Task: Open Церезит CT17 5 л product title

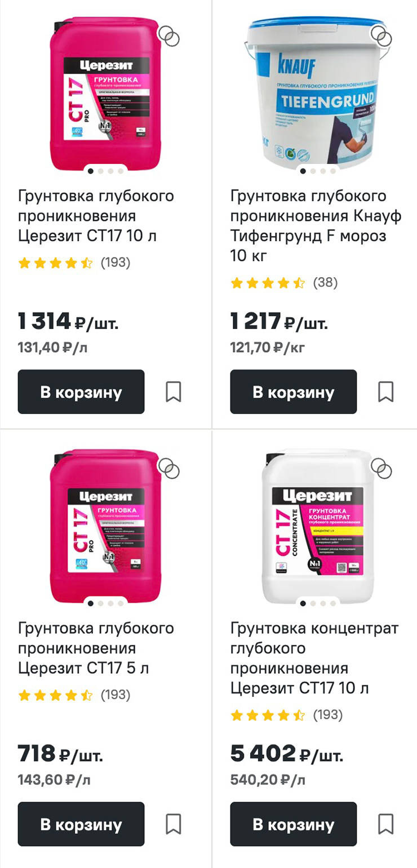Action: point(96,648)
